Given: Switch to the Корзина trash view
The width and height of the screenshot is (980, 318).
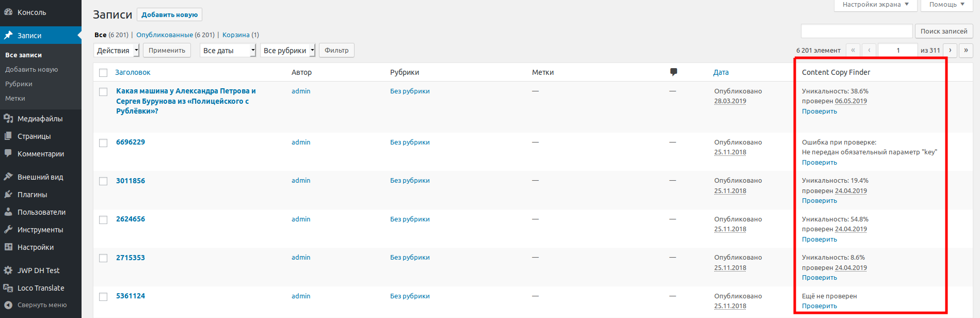Looking at the screenshot, I should pyautogui.click(x=236, y=35).
